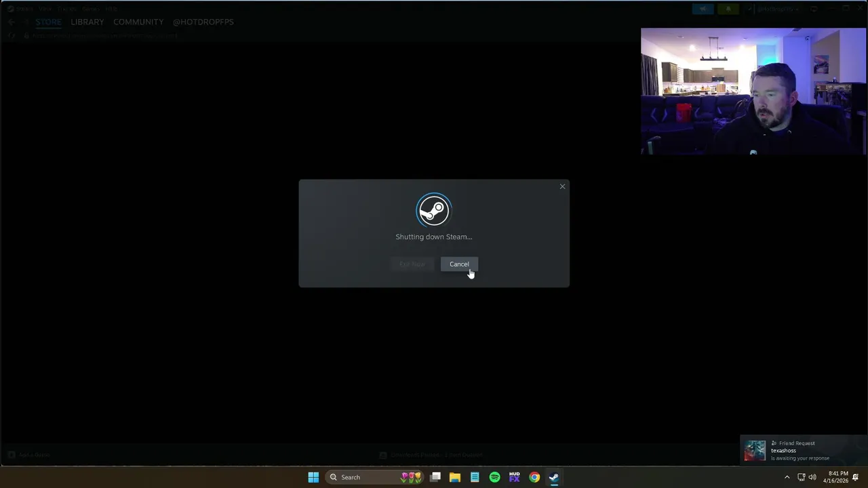
Task: Open Task View on the taskbar
Action: 435,477
